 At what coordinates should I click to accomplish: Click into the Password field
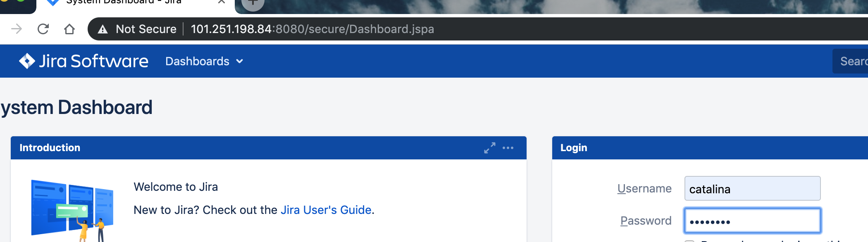tap(752, 221)
